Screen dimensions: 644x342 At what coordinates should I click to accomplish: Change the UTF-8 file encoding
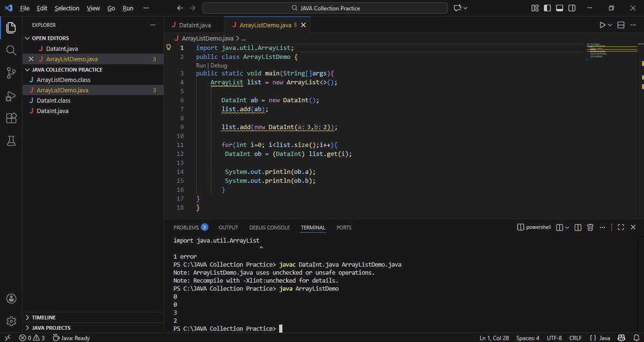point(555,338)
